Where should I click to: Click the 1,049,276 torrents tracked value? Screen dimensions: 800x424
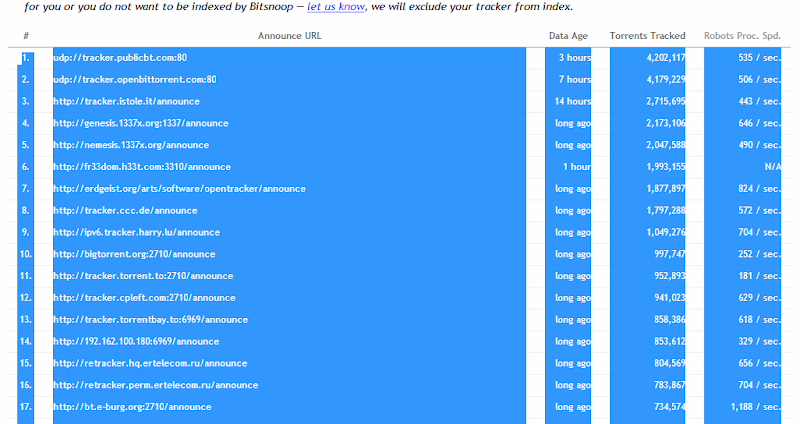[x=666, y=232]
